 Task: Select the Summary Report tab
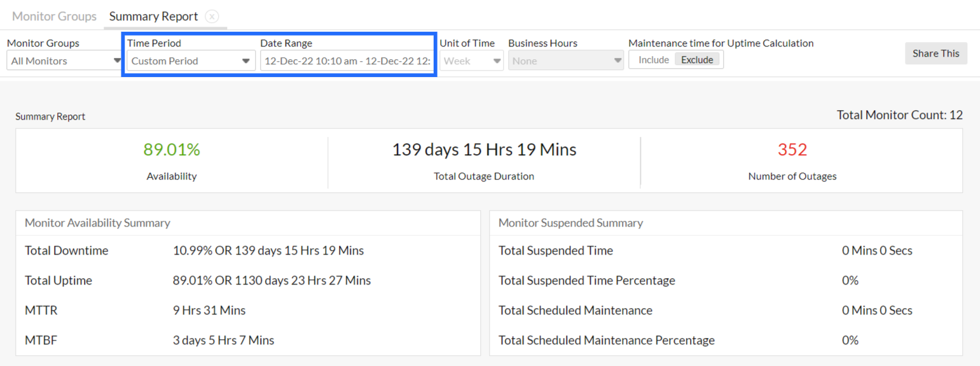click(x=153, y=17)
